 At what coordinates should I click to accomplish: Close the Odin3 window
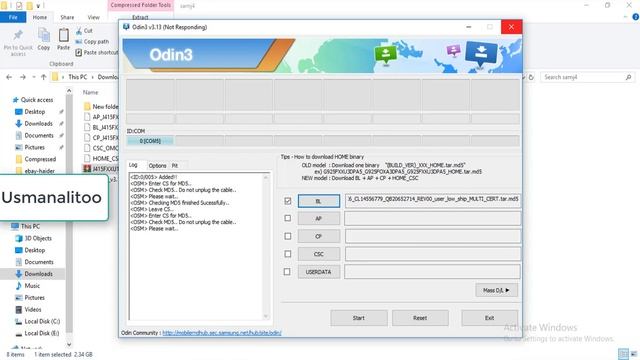click(x=511, y=27)
